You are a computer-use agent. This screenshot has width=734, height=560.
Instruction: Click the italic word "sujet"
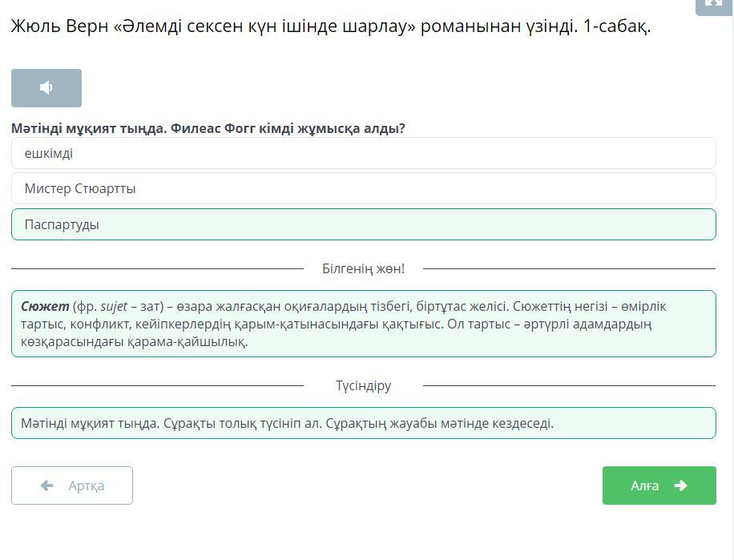114,306
